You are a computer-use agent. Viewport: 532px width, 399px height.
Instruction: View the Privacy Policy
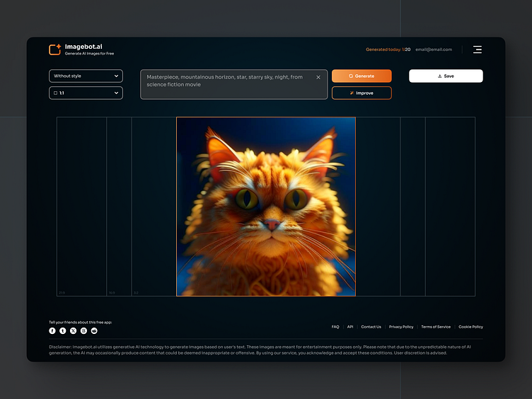click(x=401, y=327)
